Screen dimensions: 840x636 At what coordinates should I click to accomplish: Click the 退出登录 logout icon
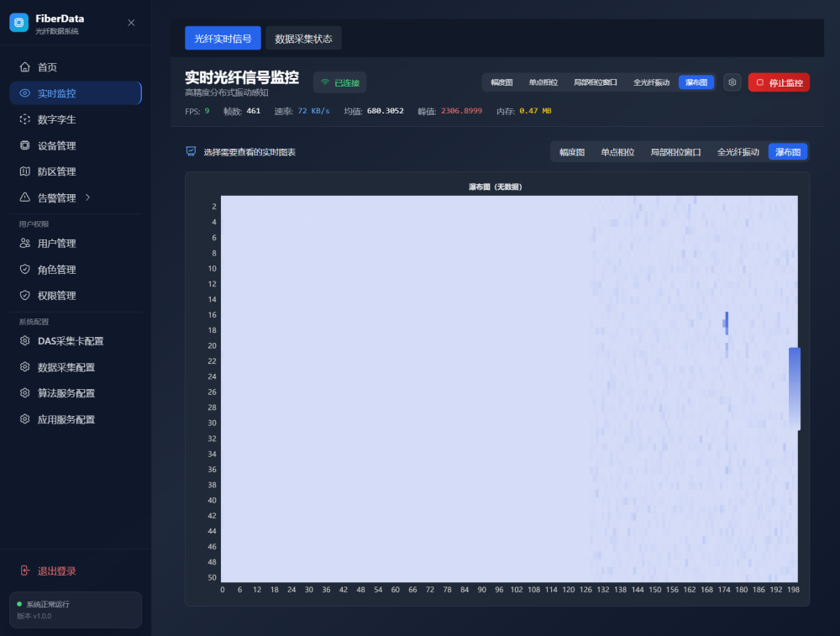tap(25, 571)
